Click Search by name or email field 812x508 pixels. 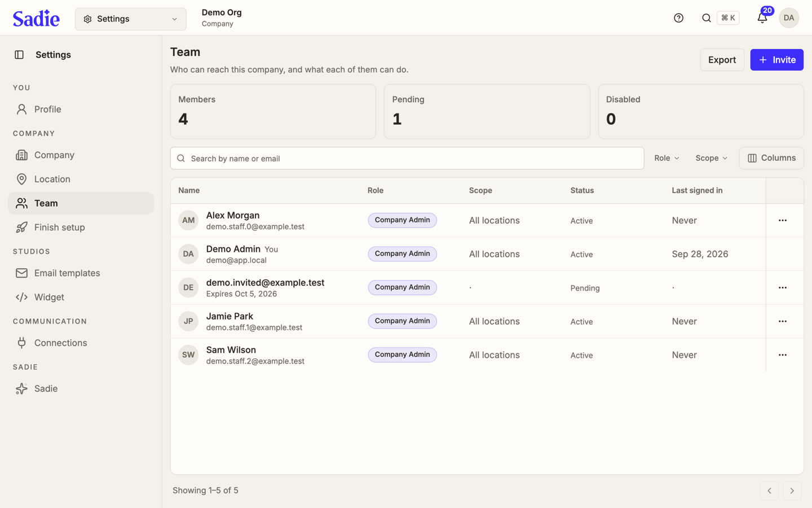pyautogui.click(x=407, y=159)
